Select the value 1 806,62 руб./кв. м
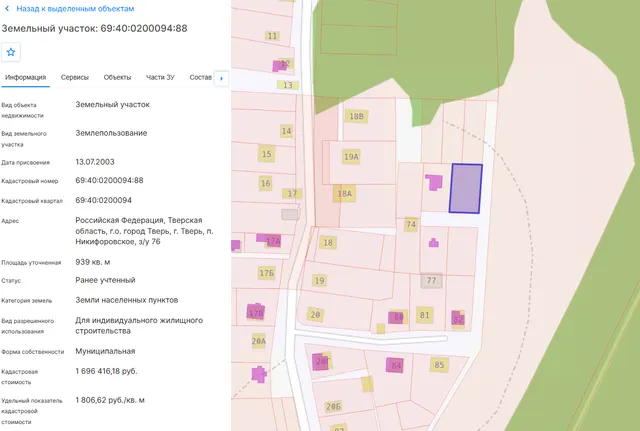This screenshot has width=640, height=431. click(110, 400)
